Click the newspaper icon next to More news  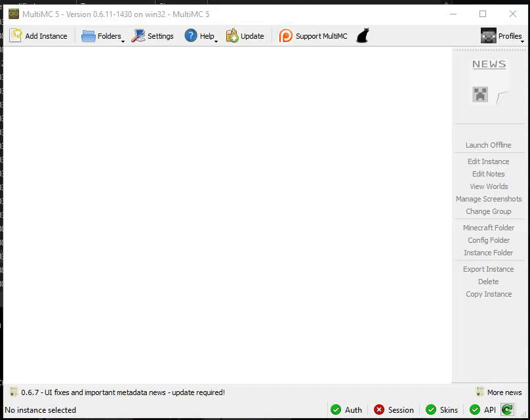pos(479,392)
